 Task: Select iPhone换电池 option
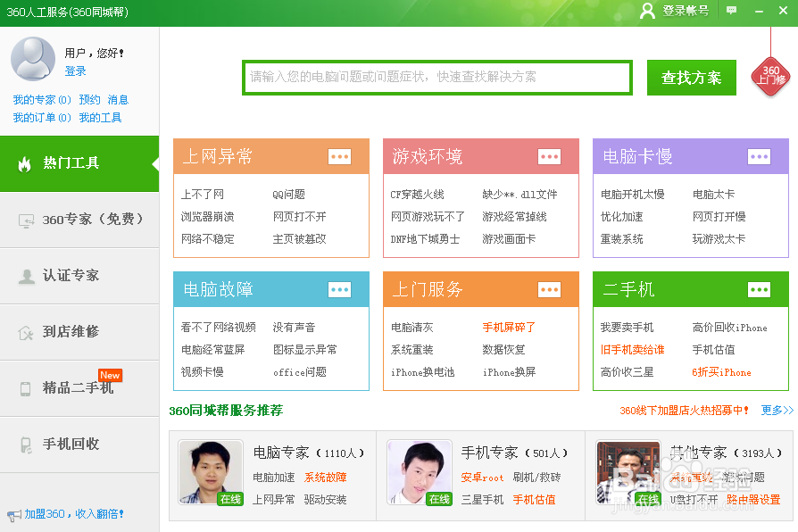pyautogui.click(x=422, y=372)
